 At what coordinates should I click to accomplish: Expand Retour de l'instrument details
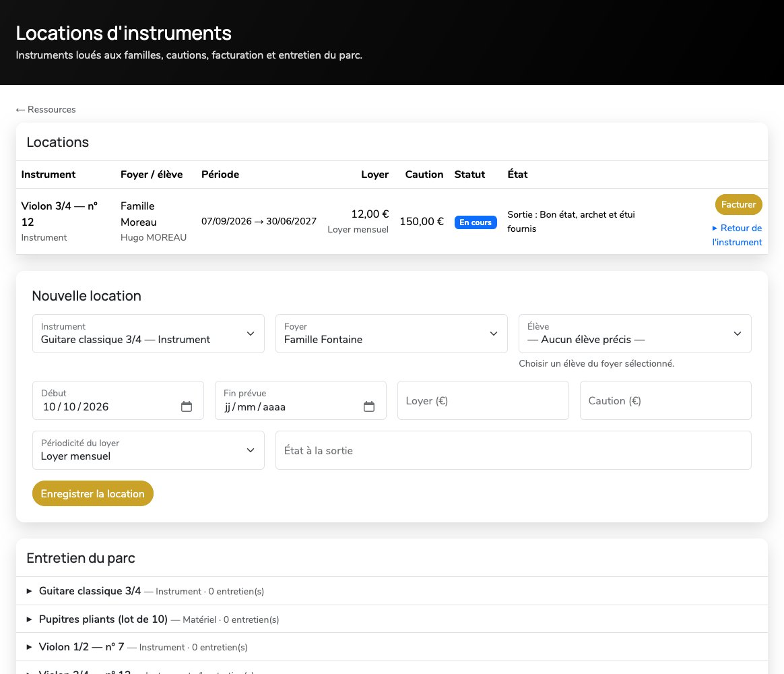pos(737,235)
